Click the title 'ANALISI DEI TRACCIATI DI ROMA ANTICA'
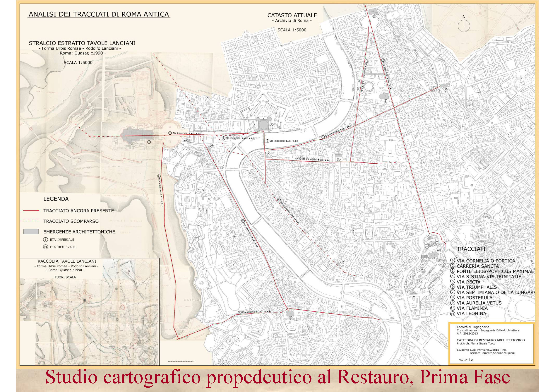Screen dimensions: 555x392 (99, 14)
